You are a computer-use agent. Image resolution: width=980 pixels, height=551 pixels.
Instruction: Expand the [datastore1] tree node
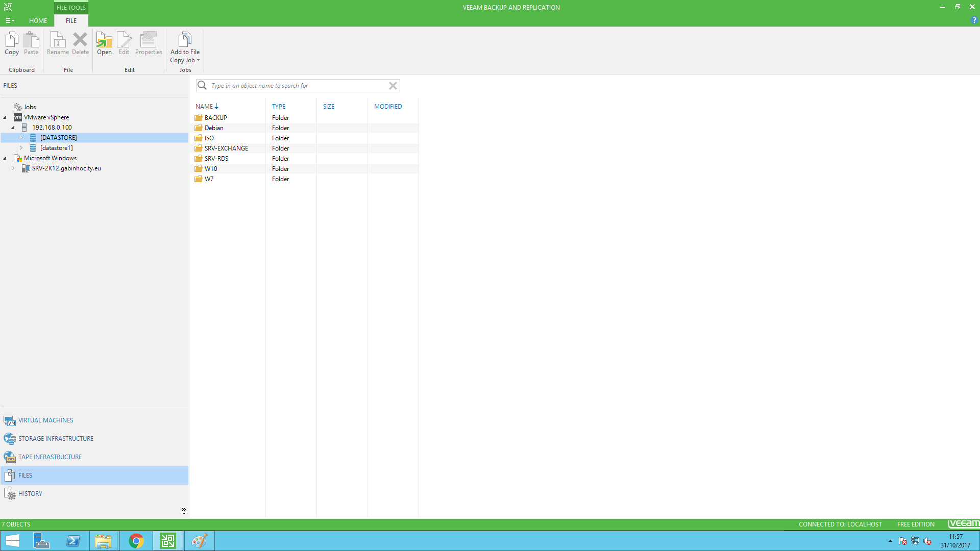(21, 148)
